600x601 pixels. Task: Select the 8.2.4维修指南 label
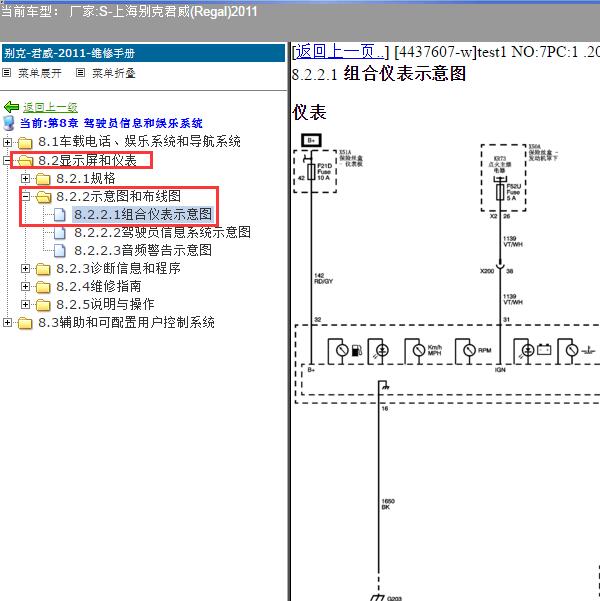point(99,286)
